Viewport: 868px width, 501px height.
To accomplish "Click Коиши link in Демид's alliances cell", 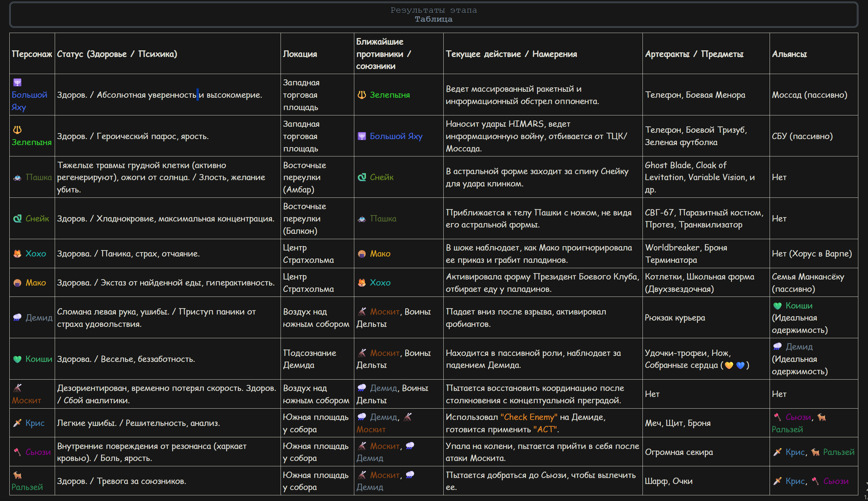I will [x=799, y=306].
